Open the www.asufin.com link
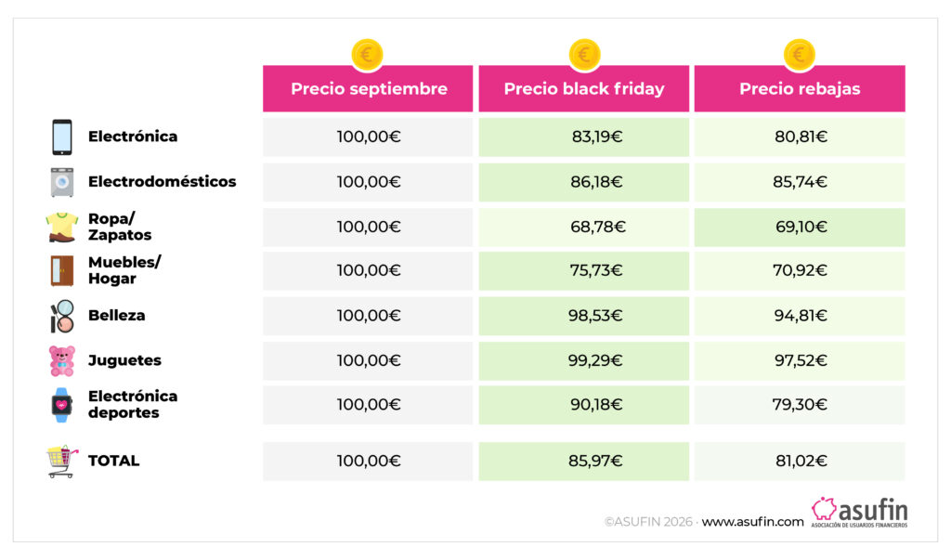Image resolution: width=951 pixels, height=560 pixels. point(752,522)
